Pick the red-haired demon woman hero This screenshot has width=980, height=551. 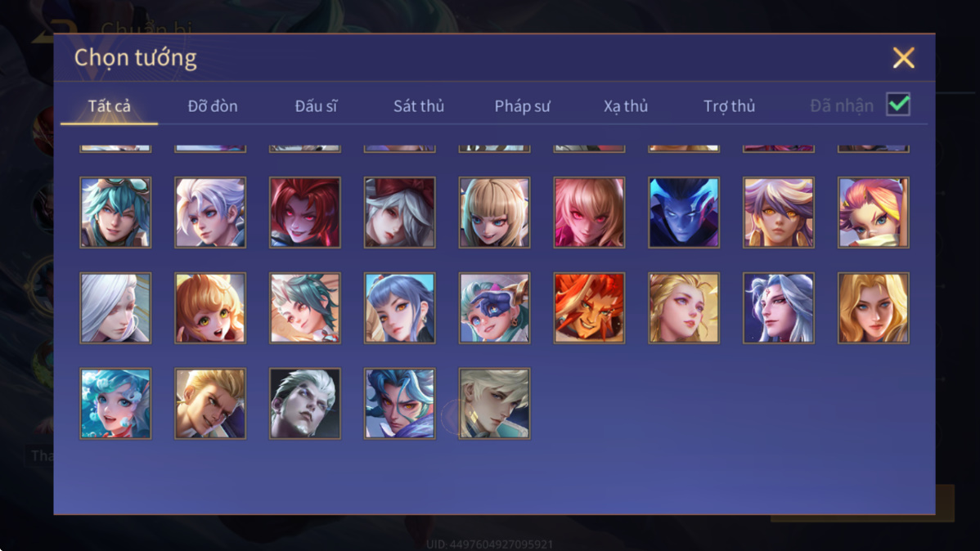[305, 213]
